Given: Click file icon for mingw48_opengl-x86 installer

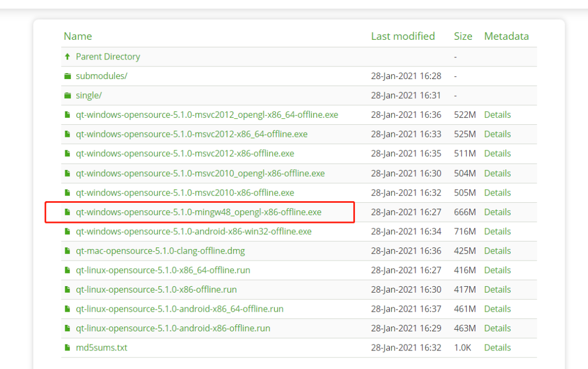Looking at the screenshot, I should pyautogui.click(x=68, y=212).
